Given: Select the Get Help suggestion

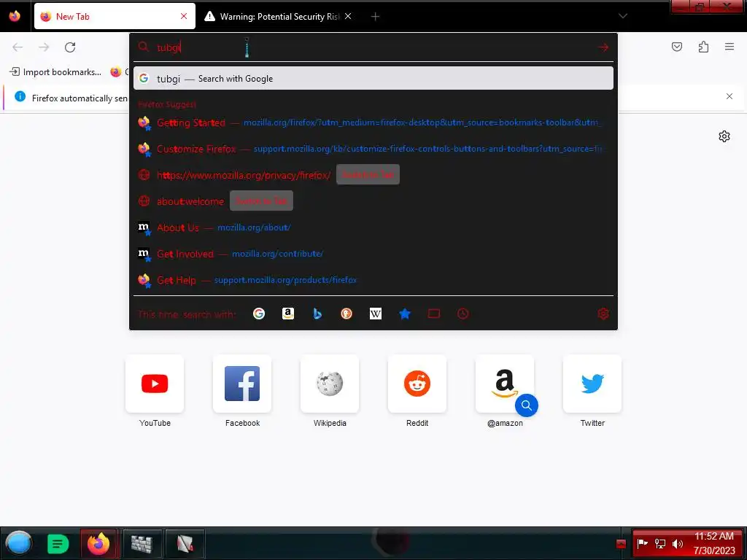Looking at the screenshot, I should [x=373, y=280].
